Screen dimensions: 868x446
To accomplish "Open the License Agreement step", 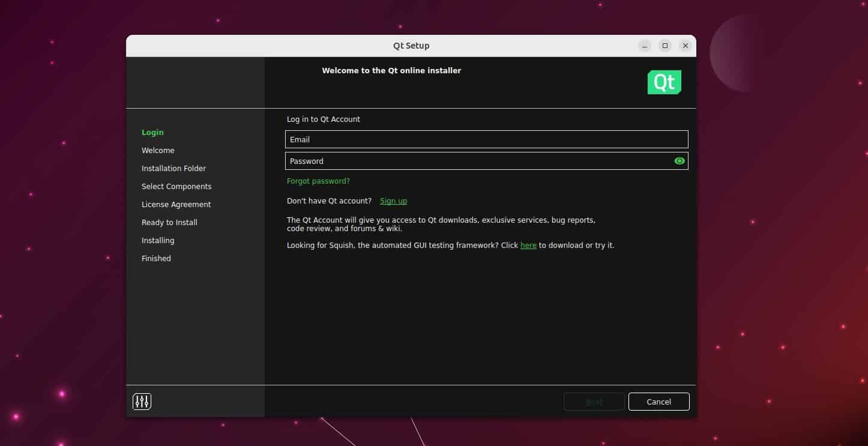I will tap(176, 204).
